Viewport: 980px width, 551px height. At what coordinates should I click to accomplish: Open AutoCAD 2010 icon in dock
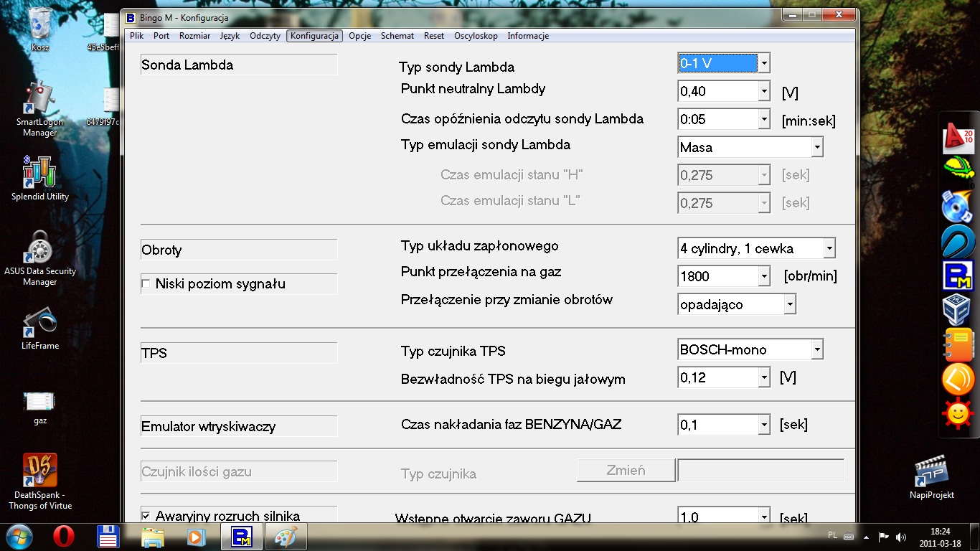coord(958,138)
